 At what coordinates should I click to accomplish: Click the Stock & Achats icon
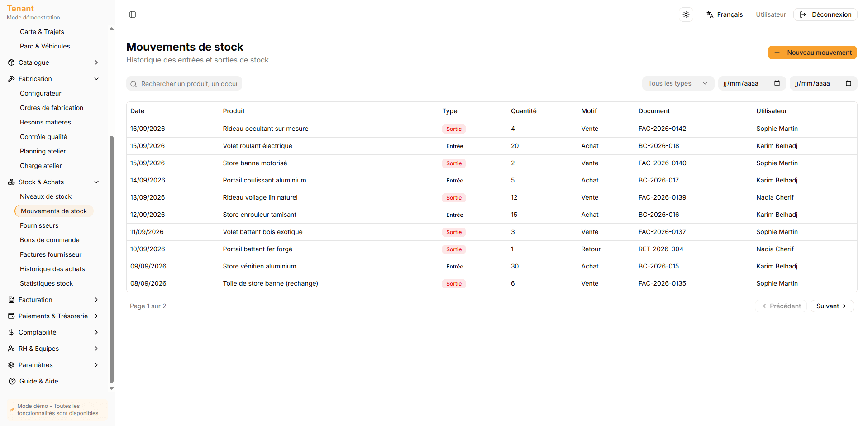click(x=11, y=182)
